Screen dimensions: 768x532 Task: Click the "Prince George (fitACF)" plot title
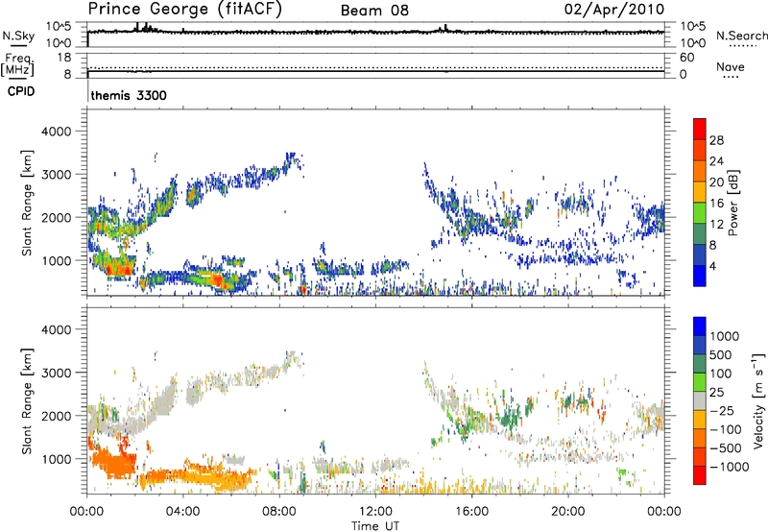184,10
